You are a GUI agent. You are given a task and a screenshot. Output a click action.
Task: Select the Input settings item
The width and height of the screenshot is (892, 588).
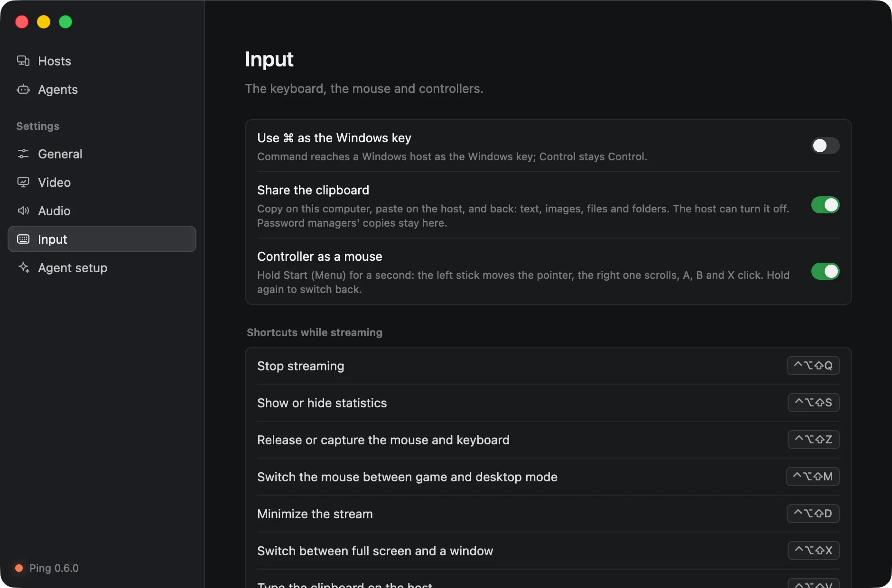tap(102, 239)
